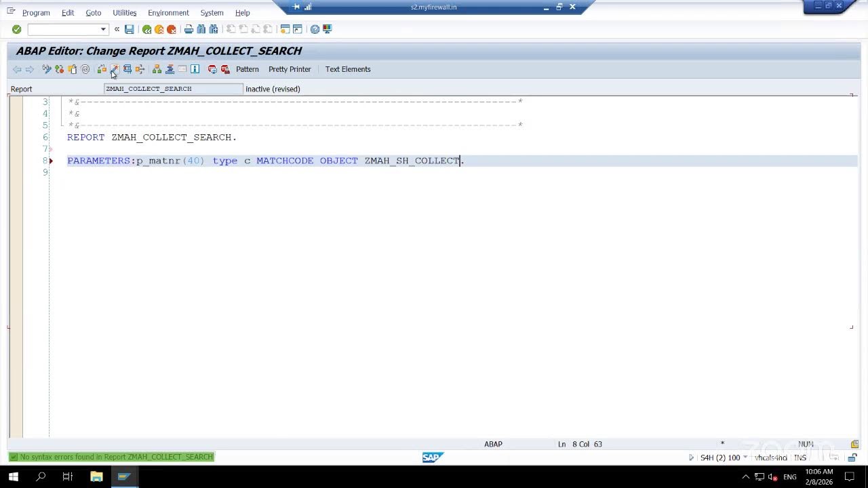
Task: Click the Activate matchstick icon
Action: [x=115, y=69]
